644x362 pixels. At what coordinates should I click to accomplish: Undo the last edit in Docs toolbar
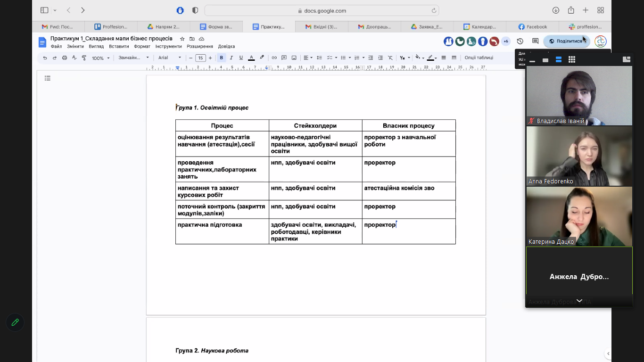[45, 58]
